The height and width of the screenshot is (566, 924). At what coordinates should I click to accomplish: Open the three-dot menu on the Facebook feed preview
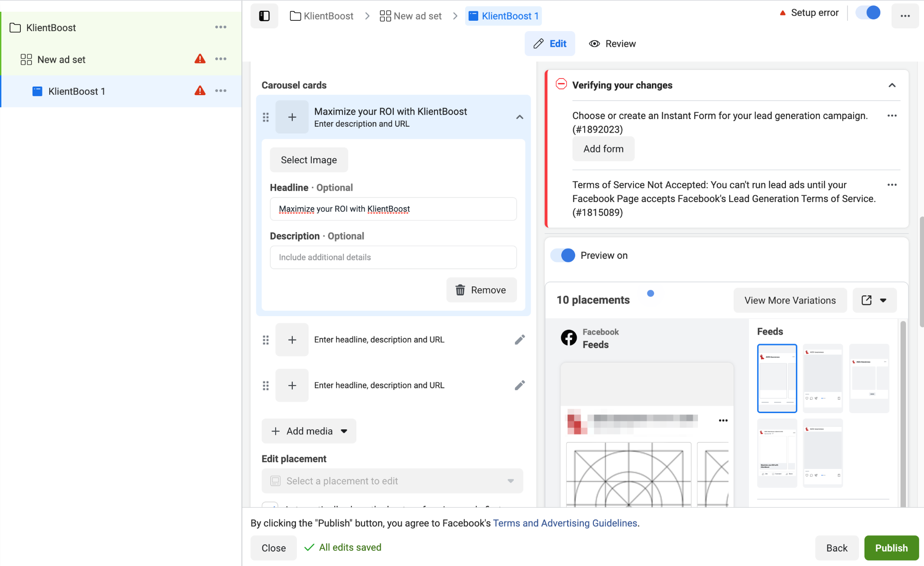(x=723, y=420)
